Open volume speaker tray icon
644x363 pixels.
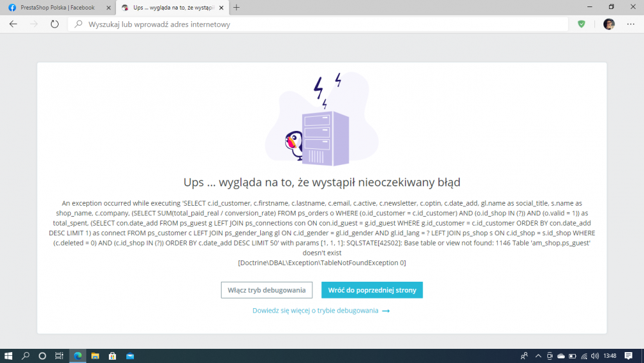(x=594, y=356)
